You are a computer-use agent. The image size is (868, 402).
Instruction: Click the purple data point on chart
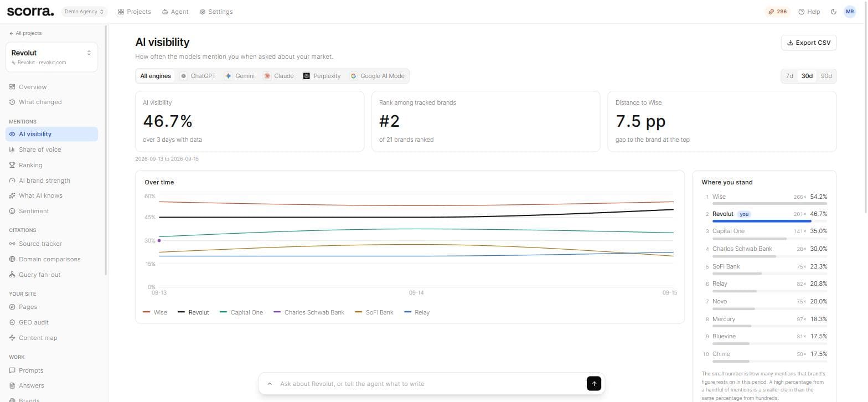click(x=159, y=240)
